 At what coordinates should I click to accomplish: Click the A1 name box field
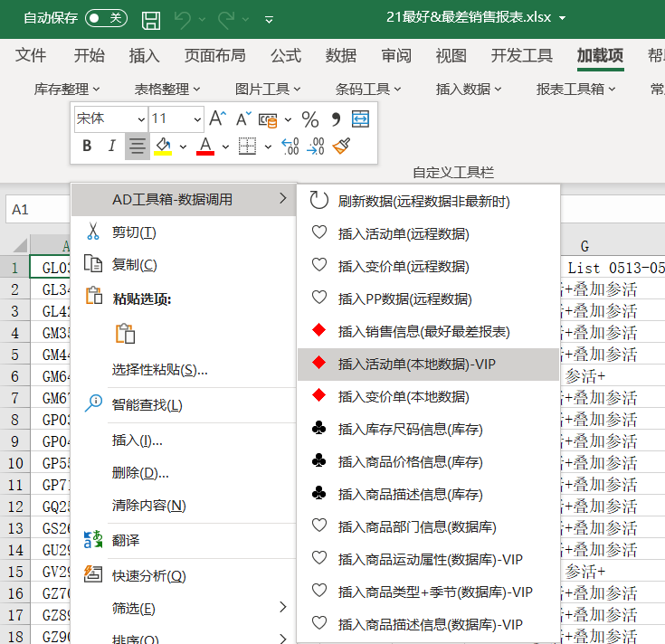click(x=38, y=210)
